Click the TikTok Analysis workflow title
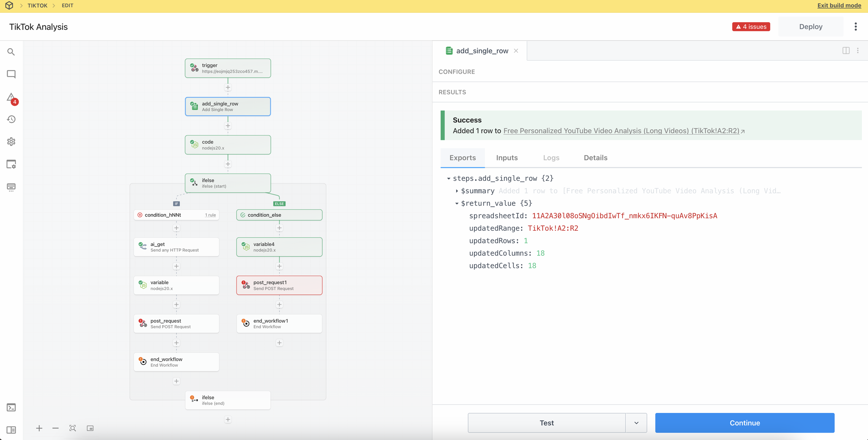The height and width of the screenshot is (440, 868). pos(39,27)
